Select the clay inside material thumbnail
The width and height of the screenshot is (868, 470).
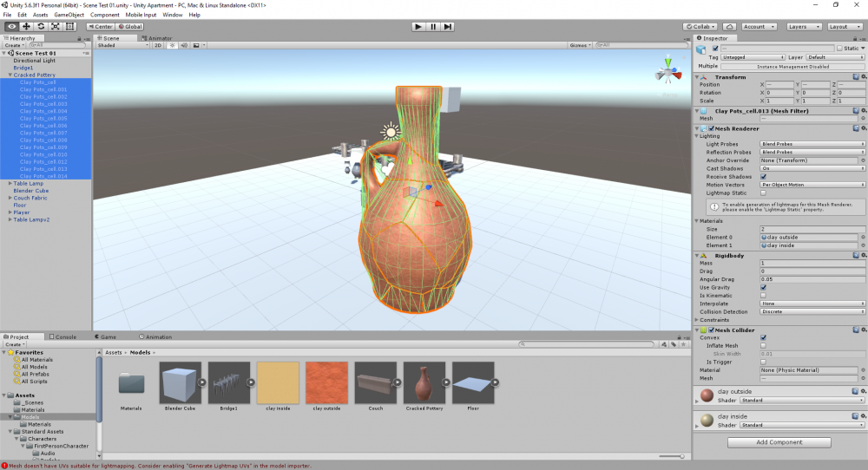tap(278, 382)
